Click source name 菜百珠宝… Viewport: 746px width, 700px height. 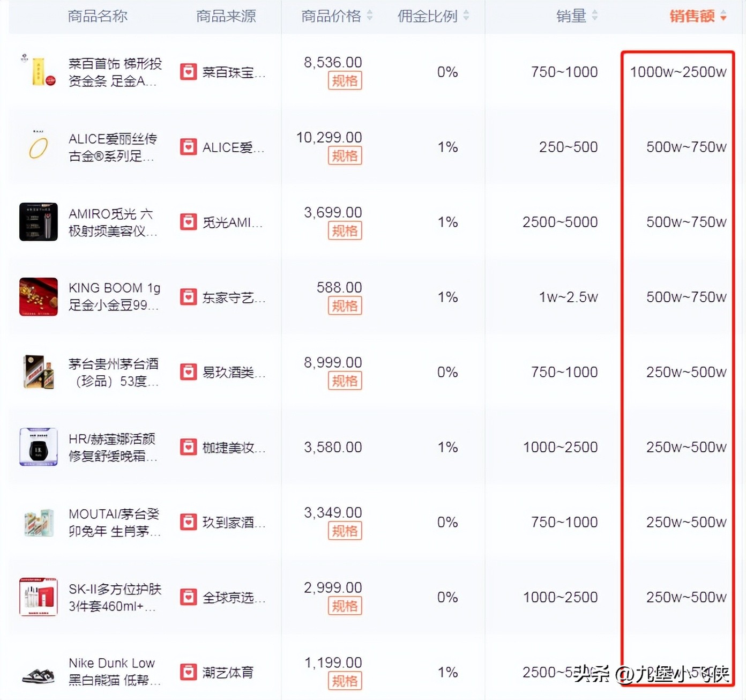(x=234, y=72)
